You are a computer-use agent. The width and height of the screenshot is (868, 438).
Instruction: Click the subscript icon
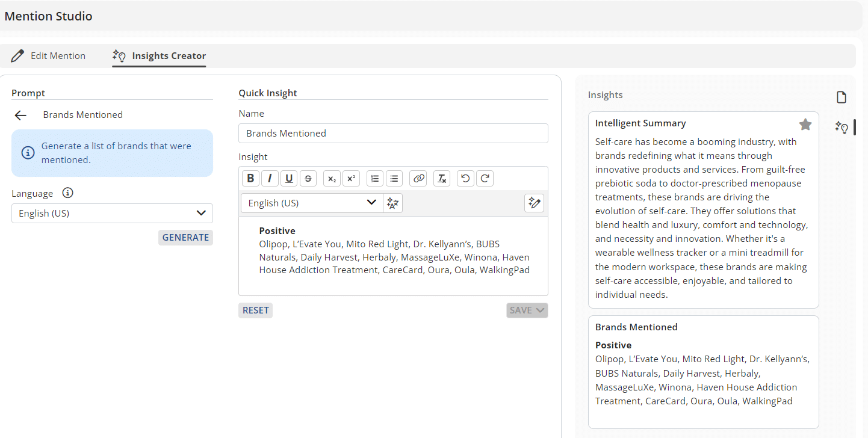pyautogui.click(x=332, y=178)
